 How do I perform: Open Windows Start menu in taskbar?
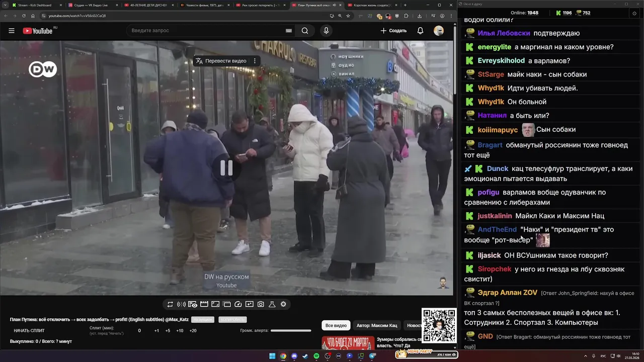272,356
